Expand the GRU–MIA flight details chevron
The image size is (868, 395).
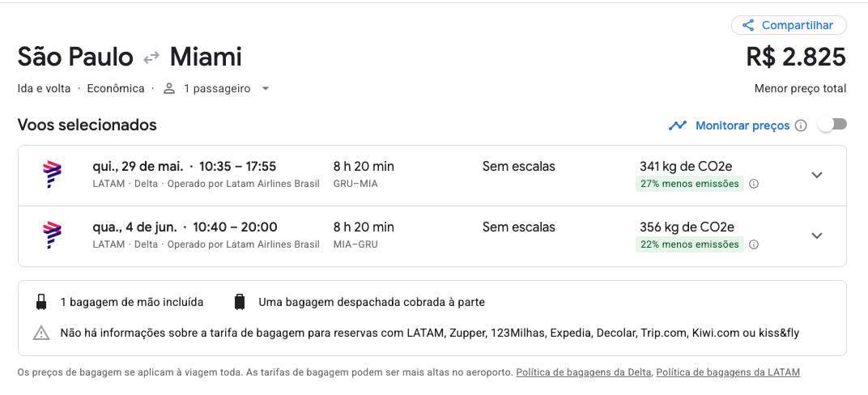coord(817,175)
